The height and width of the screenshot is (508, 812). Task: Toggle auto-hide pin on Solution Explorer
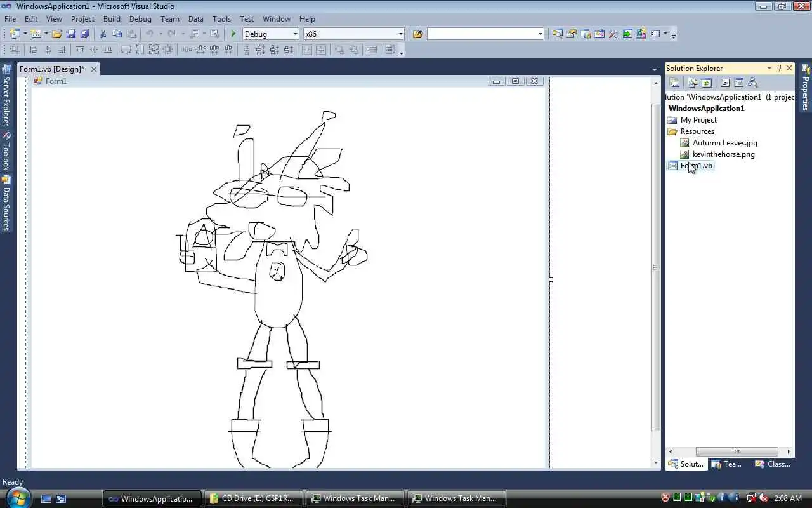tap(780, 68)
